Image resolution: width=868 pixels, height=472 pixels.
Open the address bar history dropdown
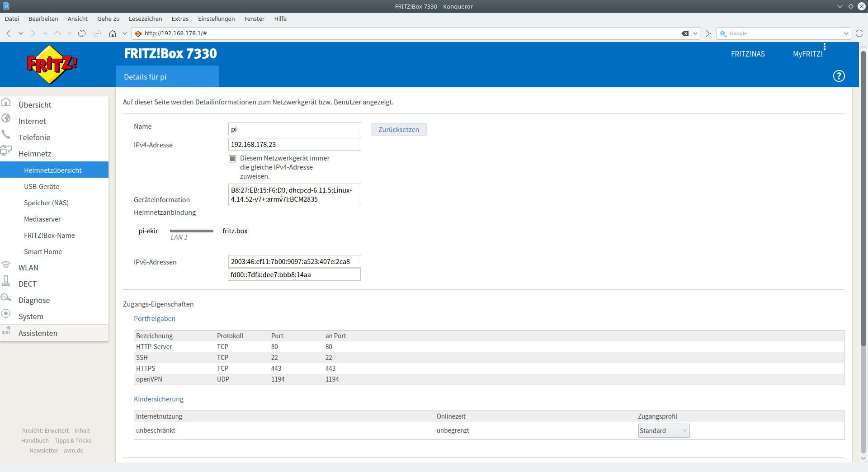point(695,33)
